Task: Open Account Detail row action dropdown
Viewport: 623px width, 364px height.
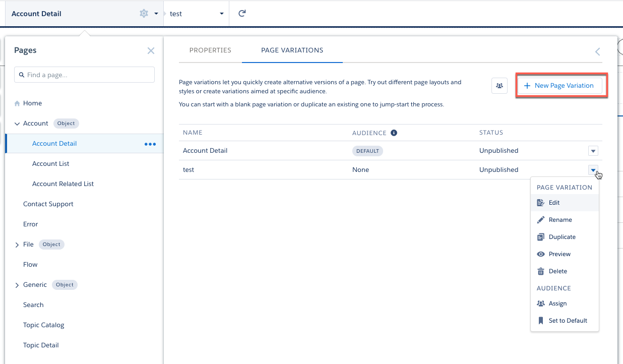Action: click(593, 151)
